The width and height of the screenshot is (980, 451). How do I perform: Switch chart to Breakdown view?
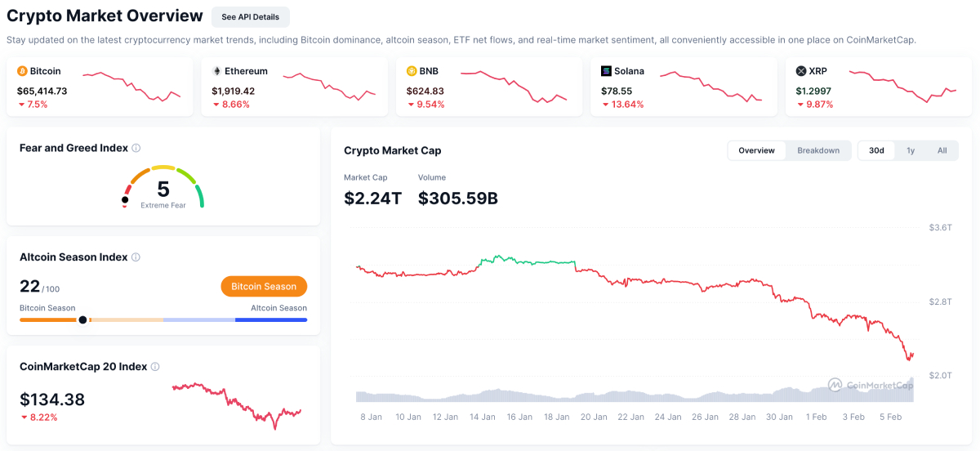click(818, 150)
